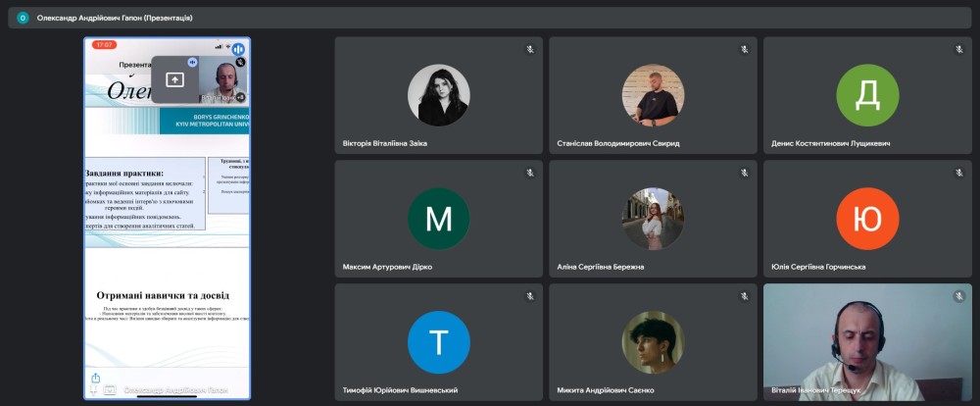Click Станіслав Свирид's muted microphone icon
The width and height of the screenshot is (980, 406).
(x=744, y=49)
